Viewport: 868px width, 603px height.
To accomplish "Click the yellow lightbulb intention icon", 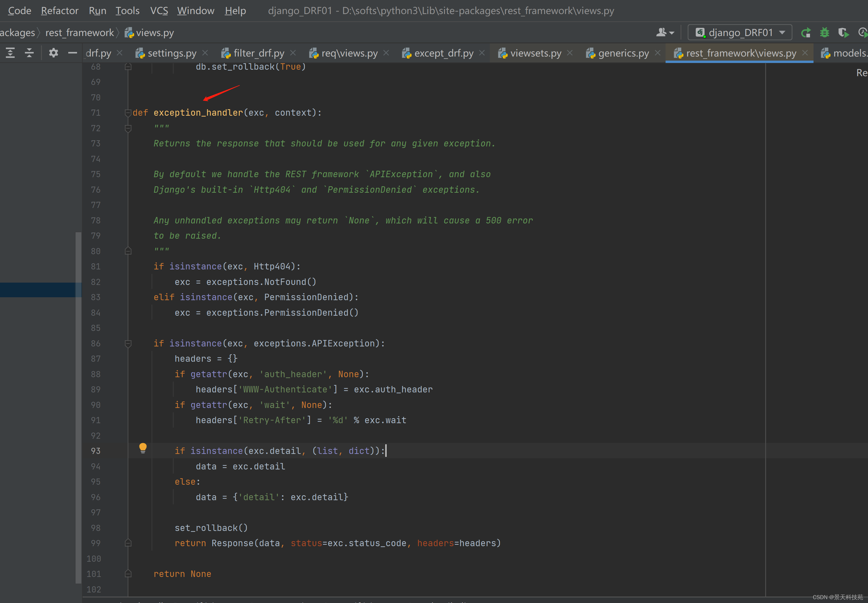I will tap(143, 448).
